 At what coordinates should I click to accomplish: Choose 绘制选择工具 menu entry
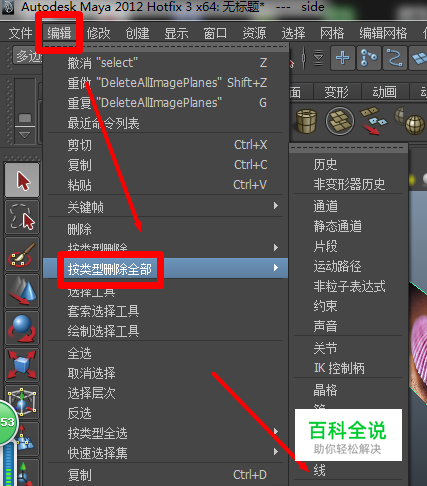click(x=165, y=331)
